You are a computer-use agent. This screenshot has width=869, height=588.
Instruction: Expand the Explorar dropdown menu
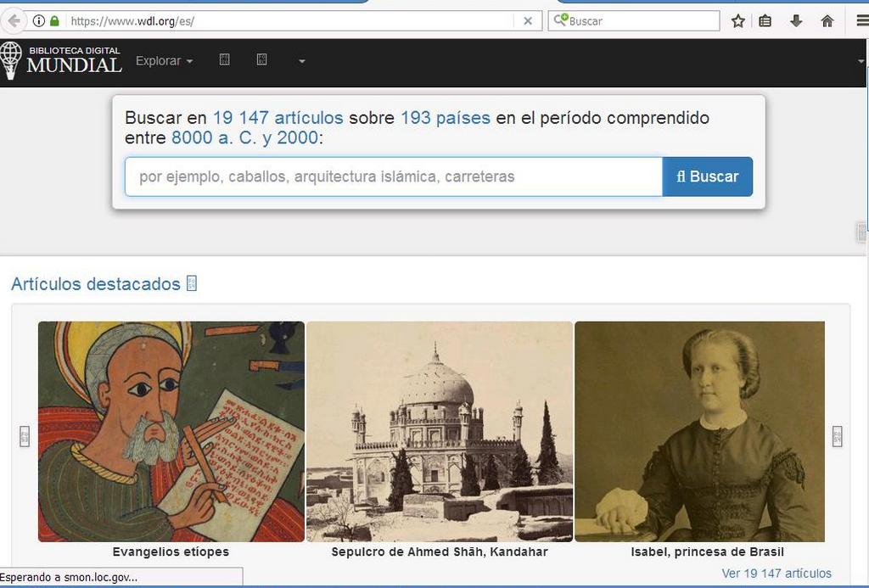[x=164, y=60]
